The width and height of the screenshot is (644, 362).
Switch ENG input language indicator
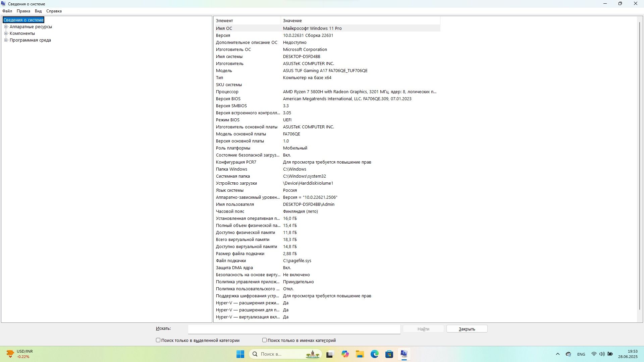(x=581, y=354)
